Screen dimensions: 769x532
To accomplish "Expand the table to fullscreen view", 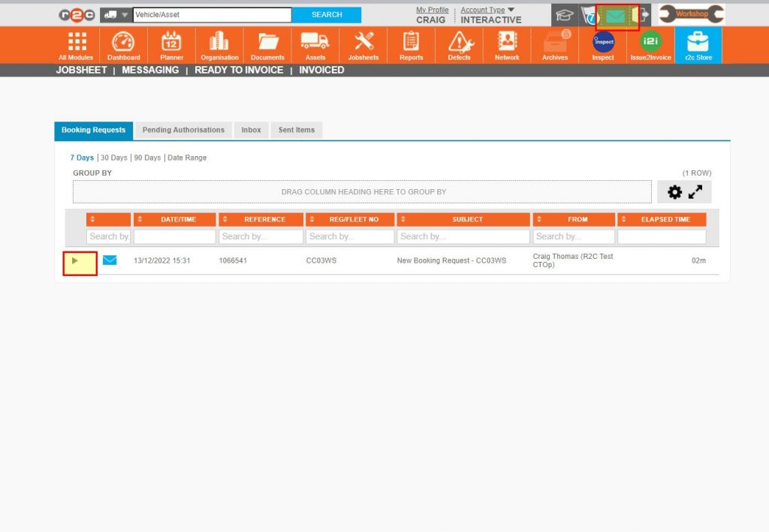I will click(696, 192).
